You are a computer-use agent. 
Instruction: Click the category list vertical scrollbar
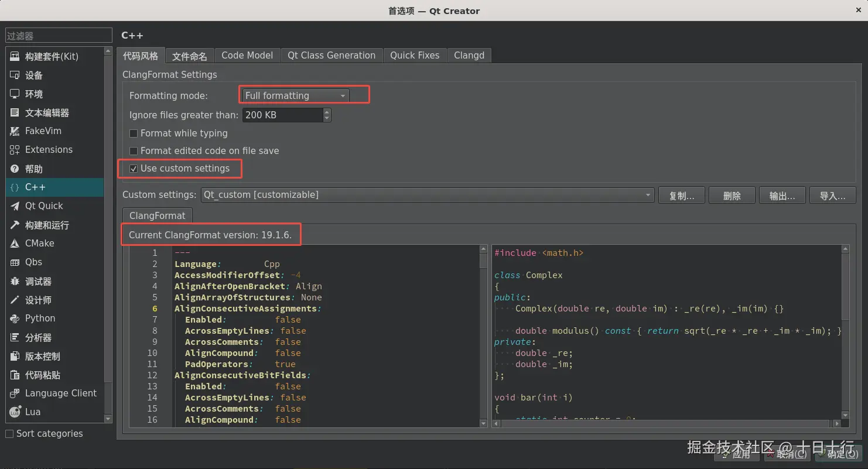pyautogui.click(x=108, y=235)
